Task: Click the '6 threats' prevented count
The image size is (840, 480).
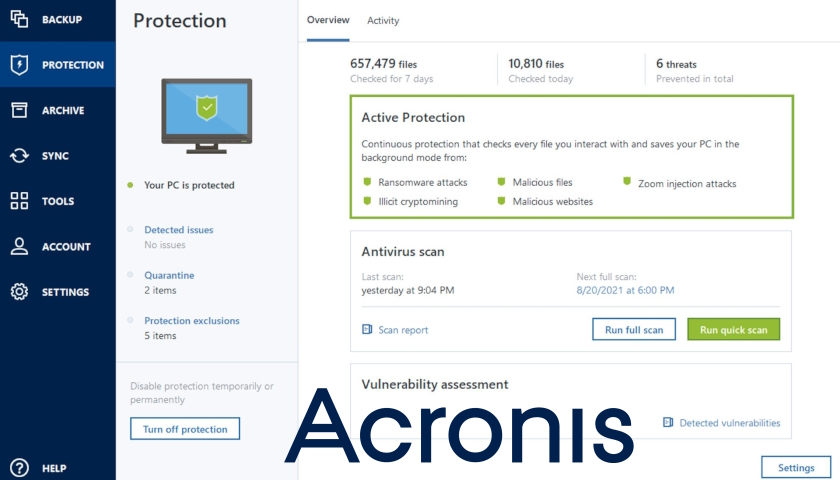Action: pyautogui.click(x=676, y=64)
